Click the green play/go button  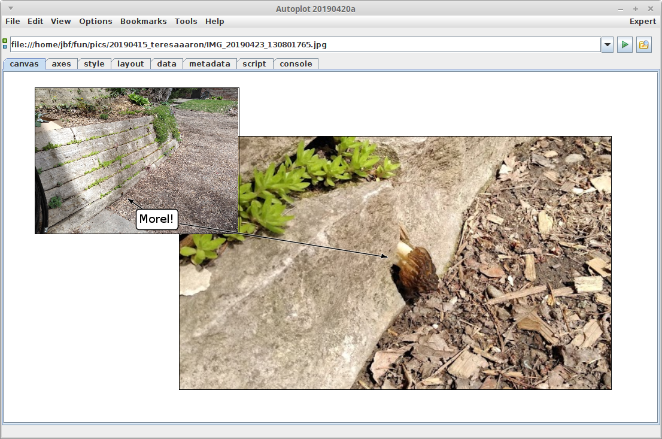click(x=624, y=44)
